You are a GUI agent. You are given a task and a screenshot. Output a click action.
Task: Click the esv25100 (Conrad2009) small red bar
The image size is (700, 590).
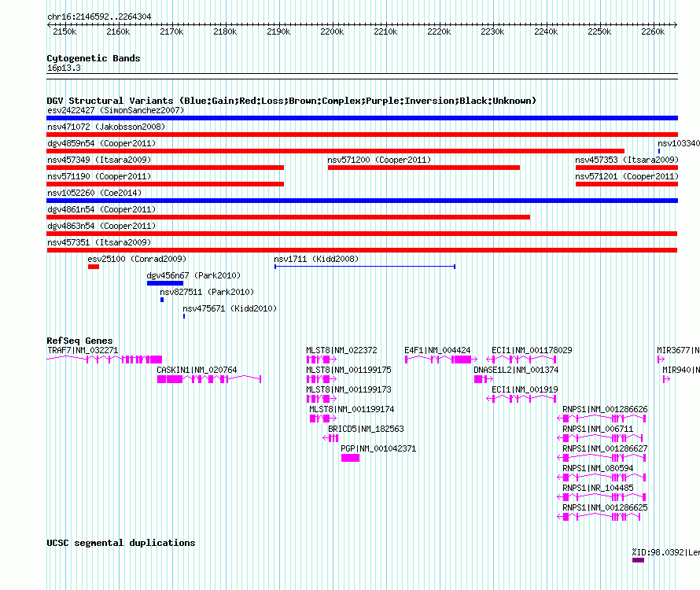click(94, 267)
